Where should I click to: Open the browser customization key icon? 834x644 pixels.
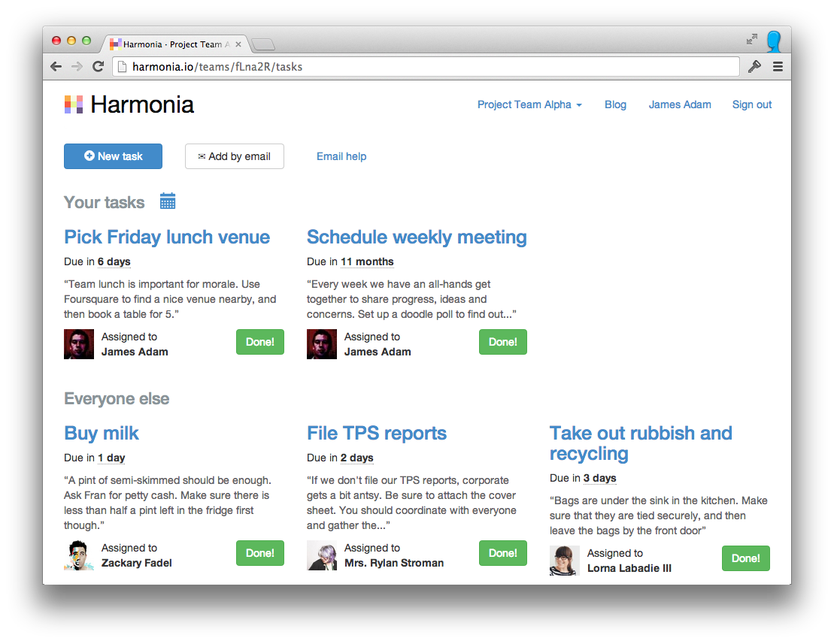754,66
